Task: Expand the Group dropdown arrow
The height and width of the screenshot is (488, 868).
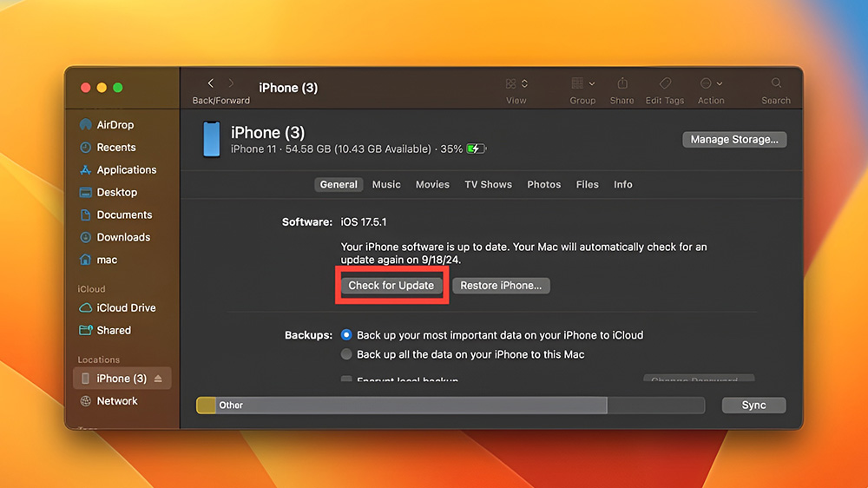Action: point(592,83)
